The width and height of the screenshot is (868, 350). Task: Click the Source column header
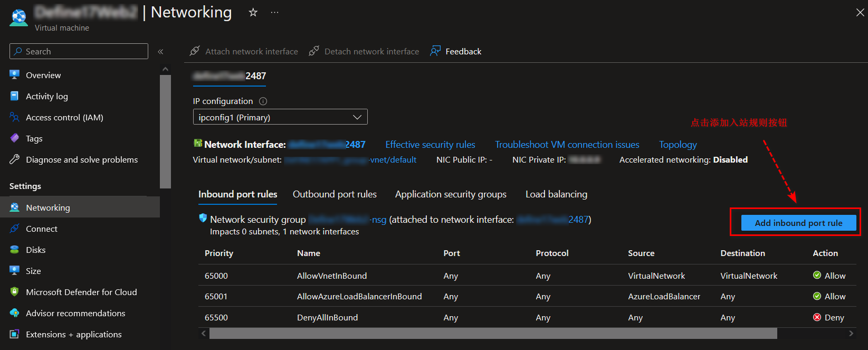[641, 253]
